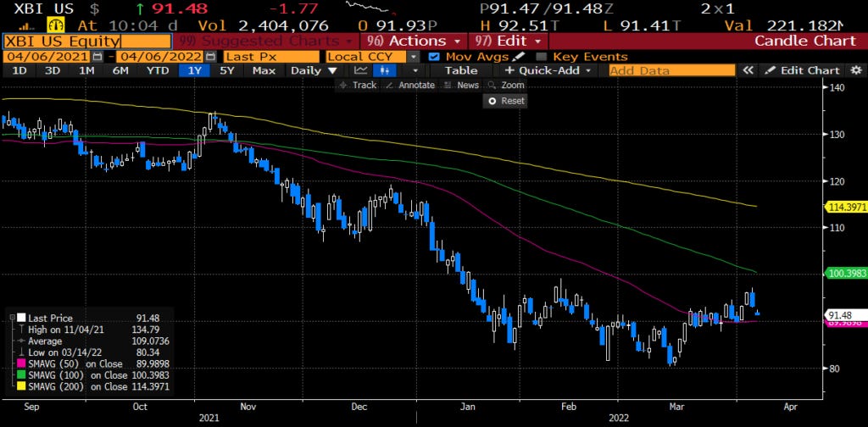Click the yellow SMAVG (200) color swatch

pyautogui.click(x=21, y=387)
